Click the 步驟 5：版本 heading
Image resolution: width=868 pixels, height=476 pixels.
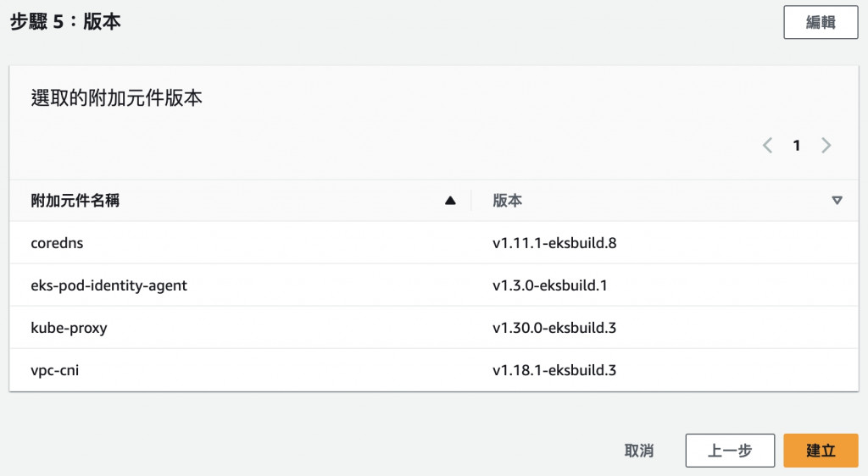(x=65, y=22)
